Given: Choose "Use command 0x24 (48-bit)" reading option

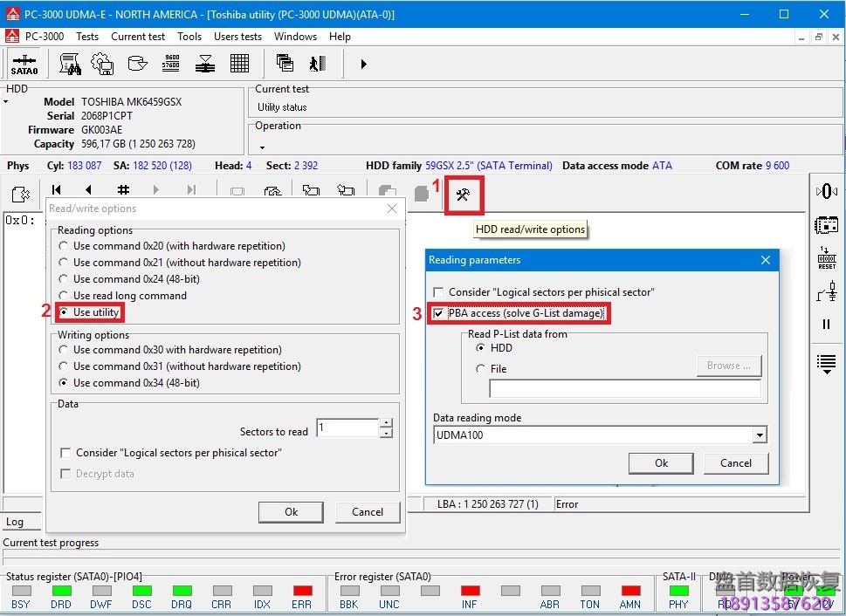Looking at the screenshot, I should tap(64, 279).
